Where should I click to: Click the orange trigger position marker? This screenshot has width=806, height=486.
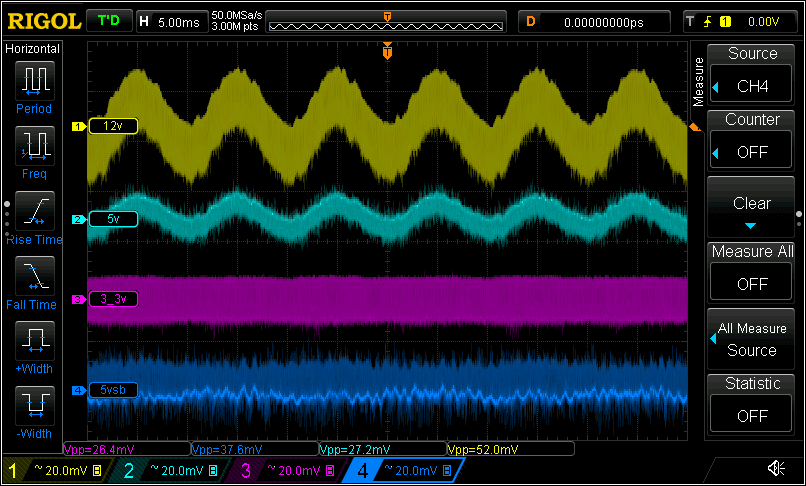point(388,51)
